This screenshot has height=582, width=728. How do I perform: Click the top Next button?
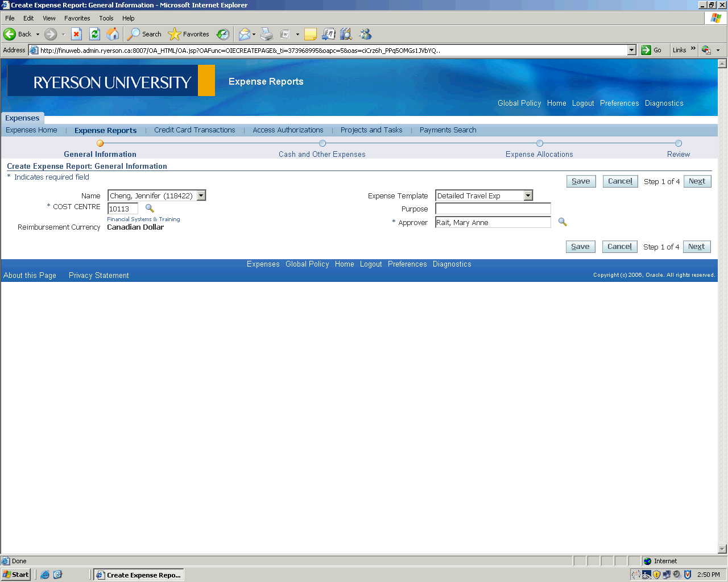697,181
